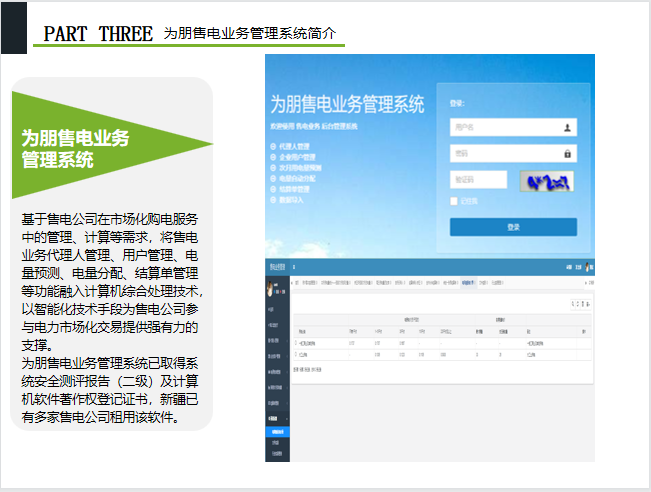Viewport: 651px width, 492px height.
Task: Click the right tab-scroll arrow in admin tab bar
Action: pyautogui.click(x=586, y=283)
